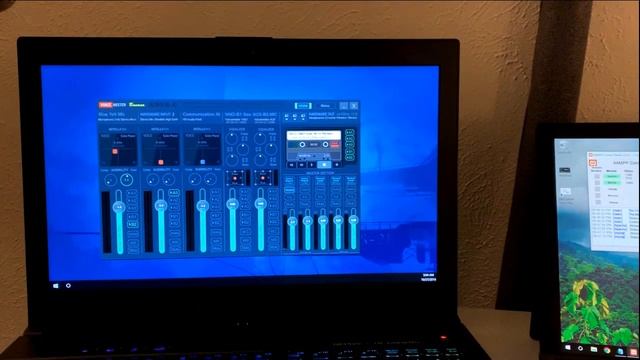Click the Intellipan pad of Communication IN
Image resolution: width=640 pixels, height=360 pixels.
pos(203,149)
